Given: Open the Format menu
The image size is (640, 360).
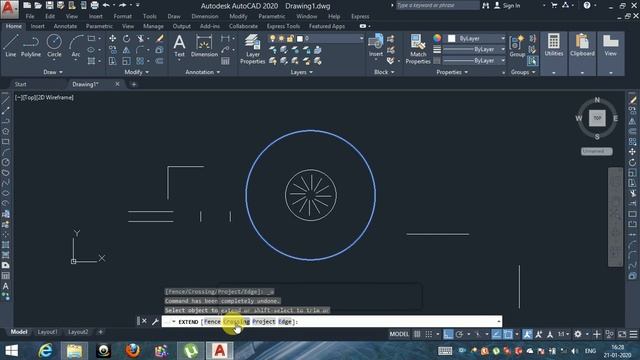Looking at the screenshot, I should click(122, 16).
